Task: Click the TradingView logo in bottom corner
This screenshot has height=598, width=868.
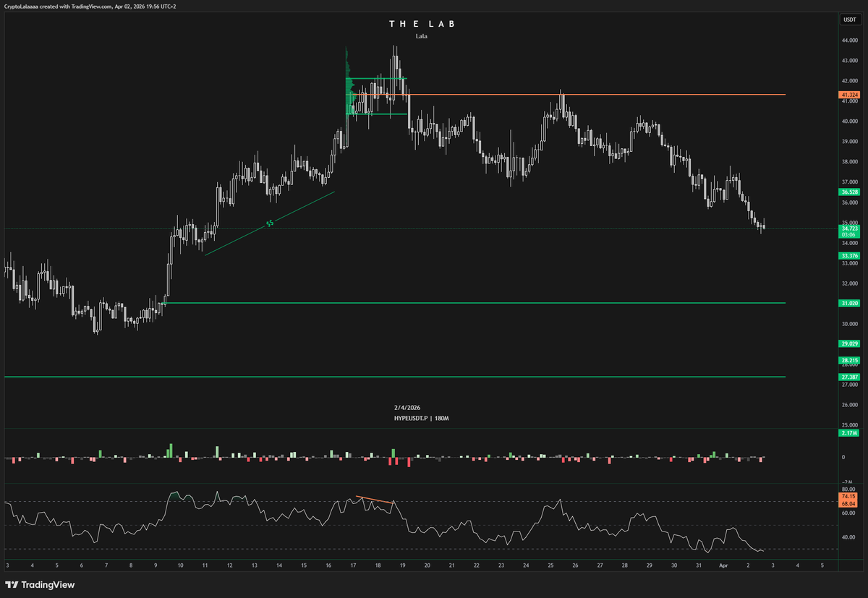Action: click(40, 584)
